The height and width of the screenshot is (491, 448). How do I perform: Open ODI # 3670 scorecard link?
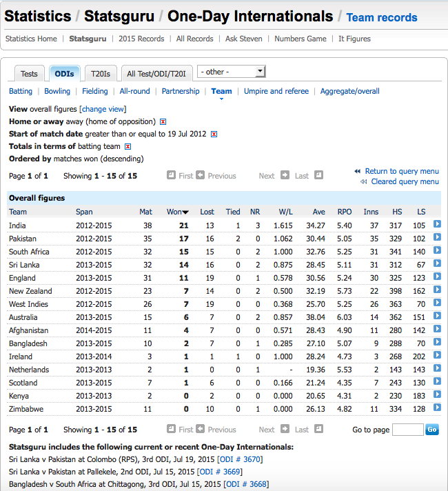pyautogui.click(x=240, y=459)
